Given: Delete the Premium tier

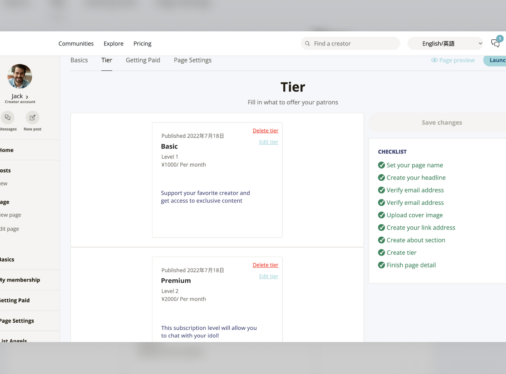Looking at the screenshot, I should (x=265, y=265).
